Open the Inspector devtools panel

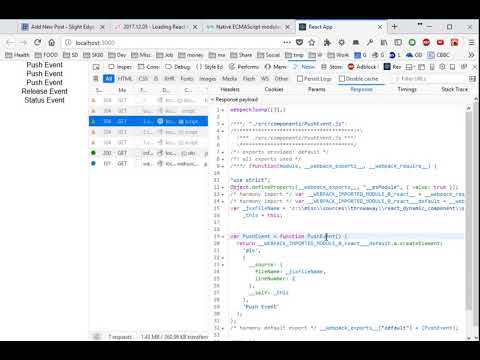pos(120,67)
